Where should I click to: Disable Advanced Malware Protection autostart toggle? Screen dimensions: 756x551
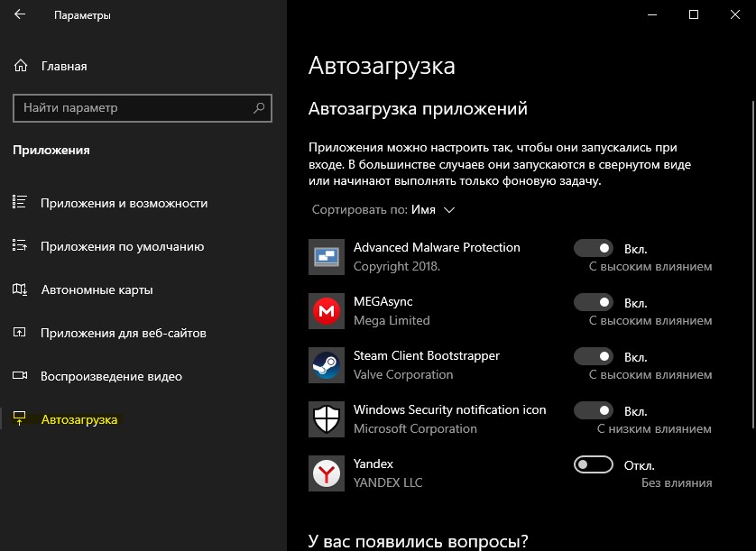593,248
